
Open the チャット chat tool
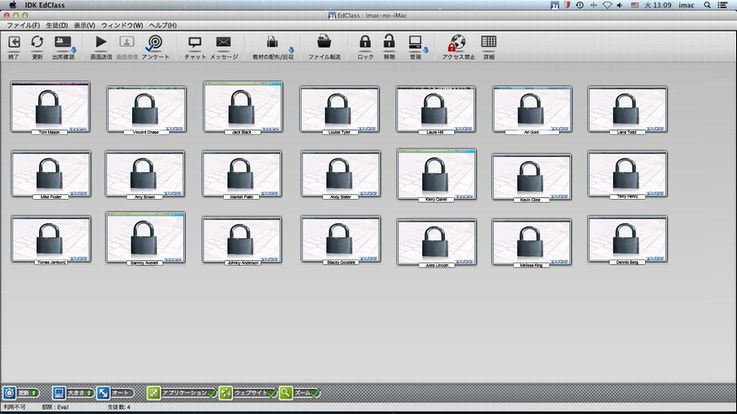pos(195,44)
